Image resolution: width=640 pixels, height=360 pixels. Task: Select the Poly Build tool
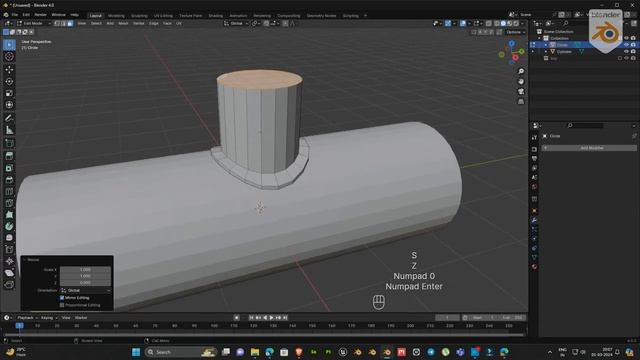pyautogui.click(x=9, y=215)
